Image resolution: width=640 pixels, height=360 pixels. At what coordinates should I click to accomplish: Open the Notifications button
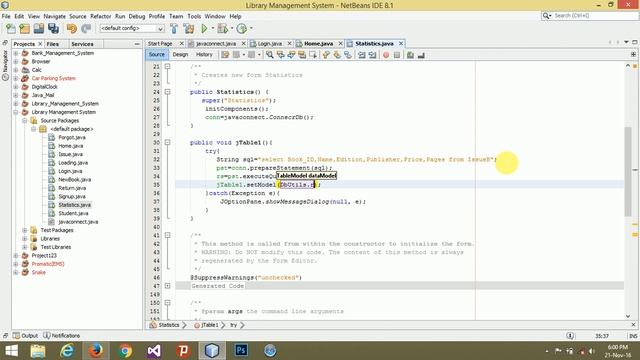(x=62, y=336)
